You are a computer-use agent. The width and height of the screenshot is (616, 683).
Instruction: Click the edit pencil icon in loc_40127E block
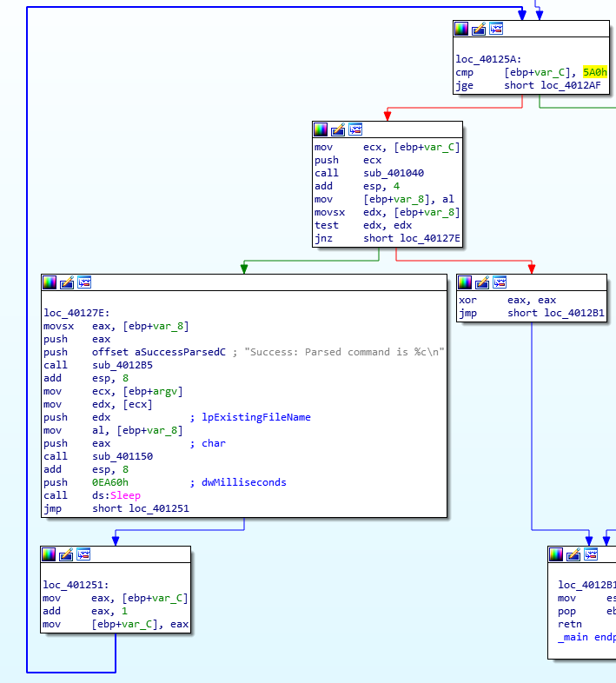(x=67, y=282)
